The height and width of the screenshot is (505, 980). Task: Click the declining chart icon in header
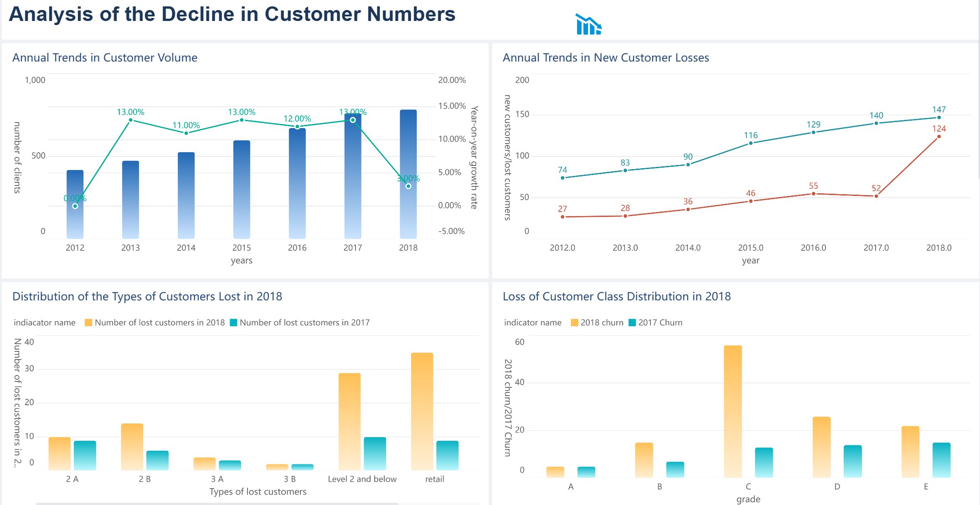(x=588, y=25)
